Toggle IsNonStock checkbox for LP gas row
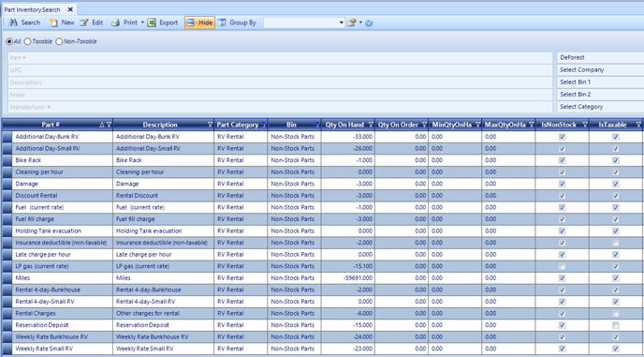The width and height of the screenshot is (644, 357). coord(563,266)
